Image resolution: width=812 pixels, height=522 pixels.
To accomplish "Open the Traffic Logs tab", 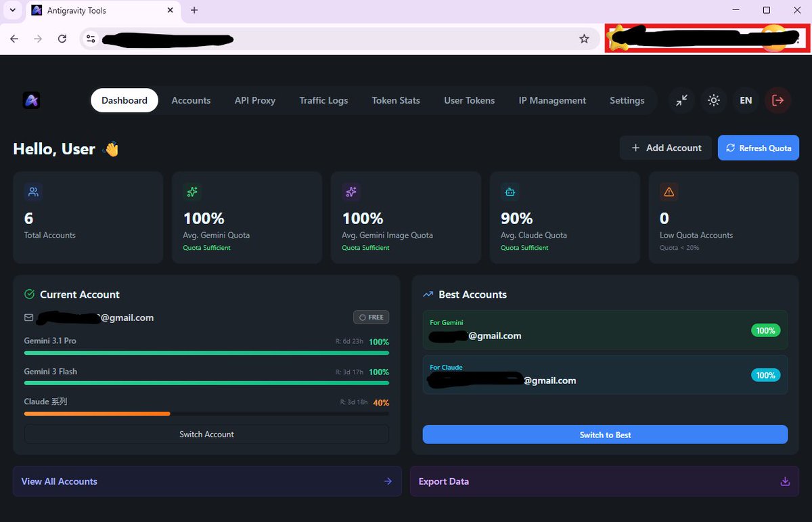I will (323, 100).
